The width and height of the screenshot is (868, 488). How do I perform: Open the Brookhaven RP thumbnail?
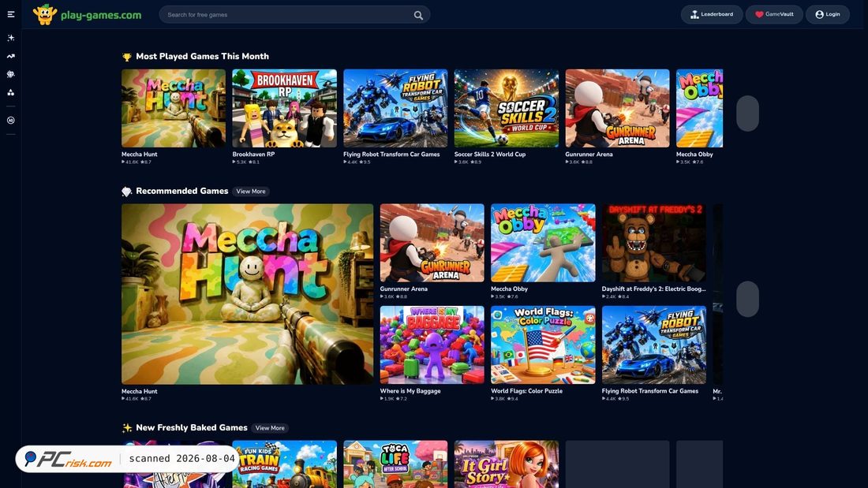[x=285, y=109]
